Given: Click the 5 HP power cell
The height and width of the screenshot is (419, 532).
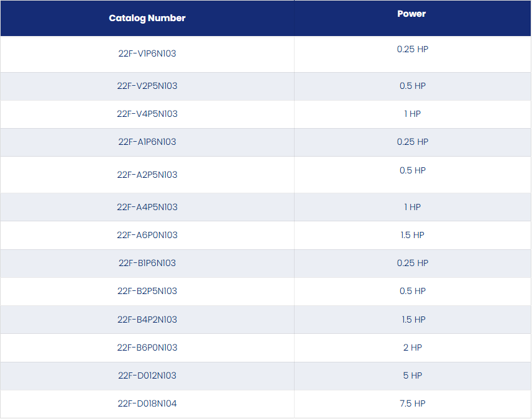Looking at the screenshot, I should [x=413, y=375].
